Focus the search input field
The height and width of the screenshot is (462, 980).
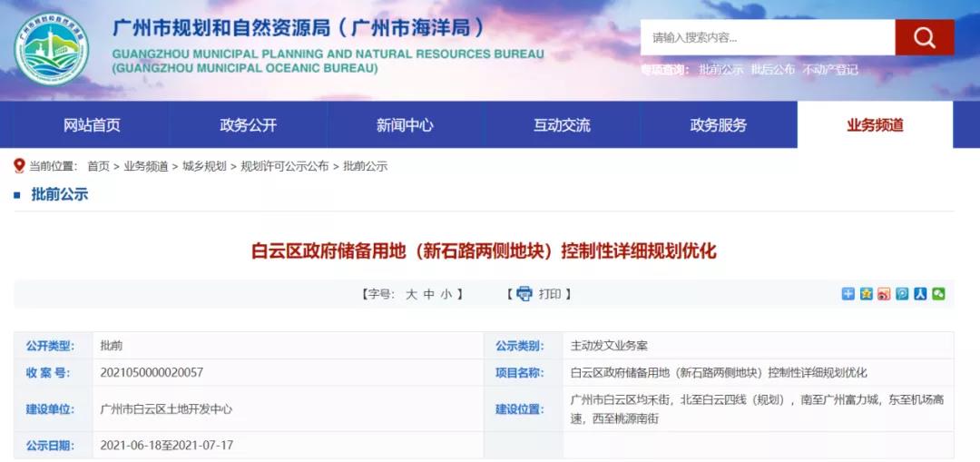click(767, 37)
